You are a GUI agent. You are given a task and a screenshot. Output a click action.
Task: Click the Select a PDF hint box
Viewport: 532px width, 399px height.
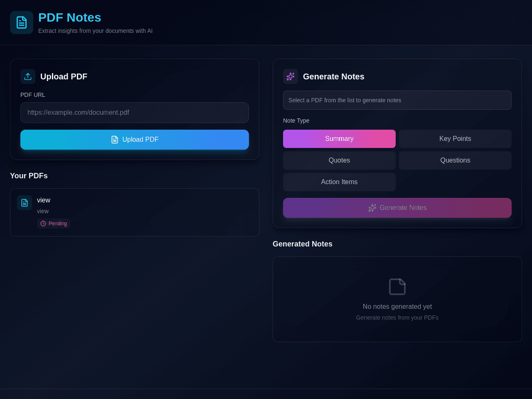pos(397,100)
